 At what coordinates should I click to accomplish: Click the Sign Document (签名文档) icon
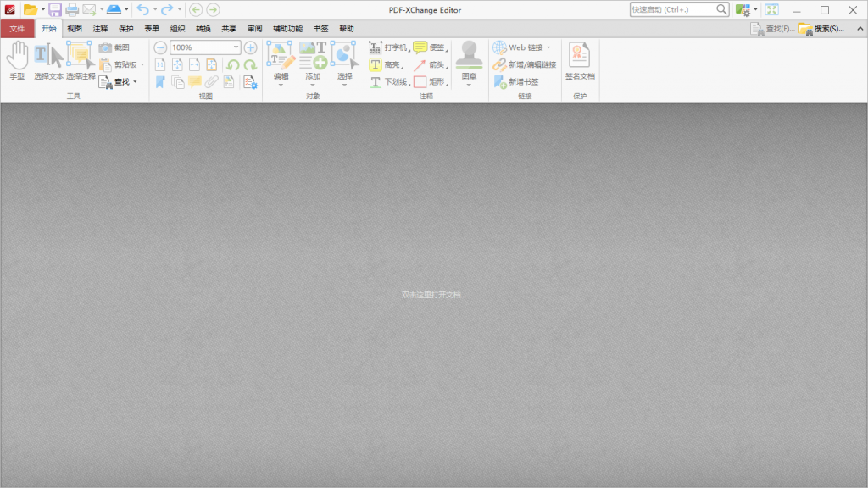580,59
